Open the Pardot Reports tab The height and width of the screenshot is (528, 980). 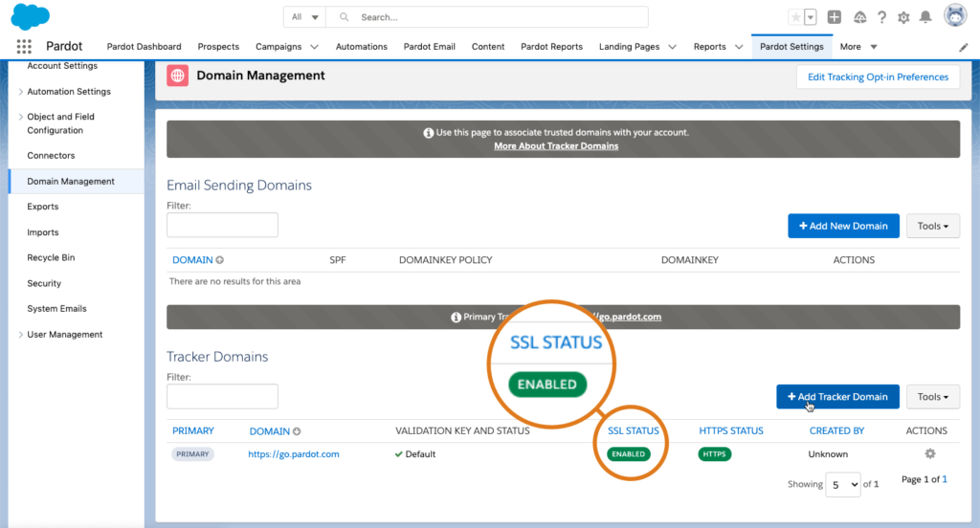(x=551, y=47)
